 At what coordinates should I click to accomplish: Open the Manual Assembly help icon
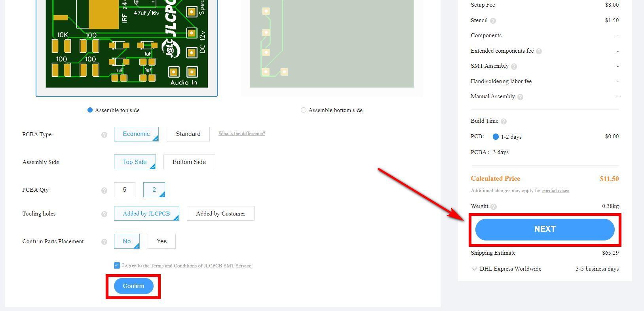(x=520, y=97)
